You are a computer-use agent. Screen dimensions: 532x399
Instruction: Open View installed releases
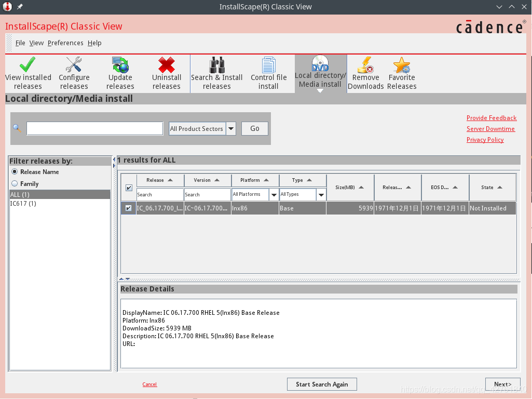(28, 74)
